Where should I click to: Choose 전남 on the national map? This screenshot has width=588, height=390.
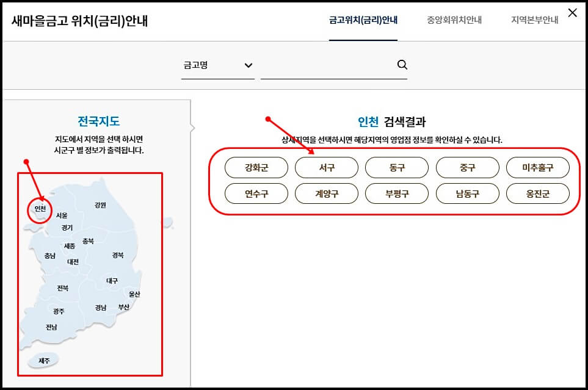(51, 327)
